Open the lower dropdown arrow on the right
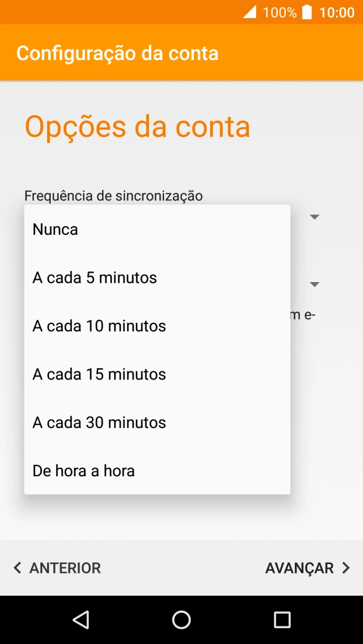 pos(315,284)
